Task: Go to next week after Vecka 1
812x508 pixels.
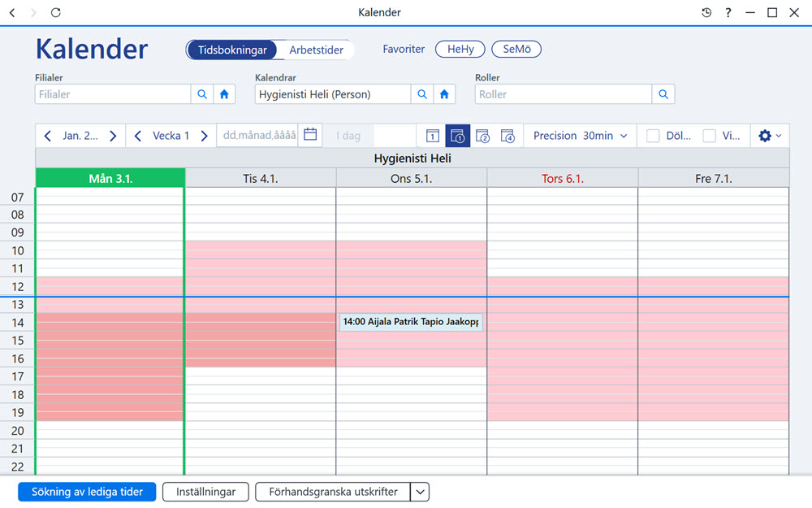Action: pyautogui.click(x=204, y=136)
